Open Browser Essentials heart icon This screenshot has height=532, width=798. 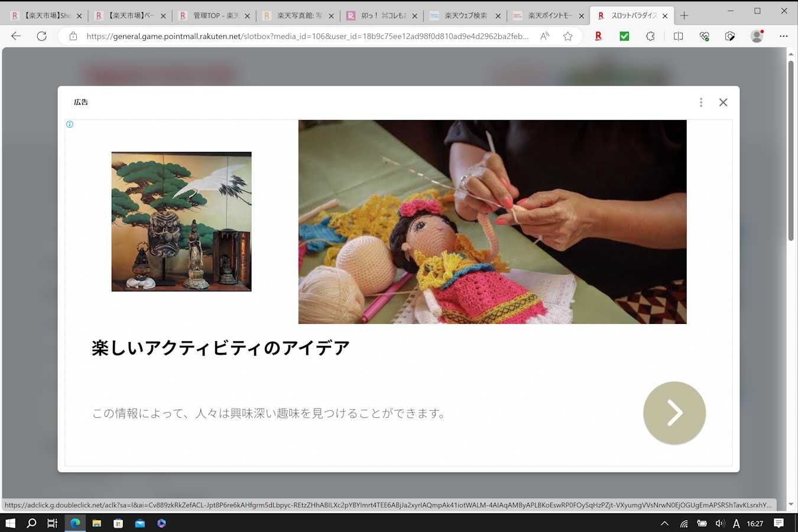704,36
